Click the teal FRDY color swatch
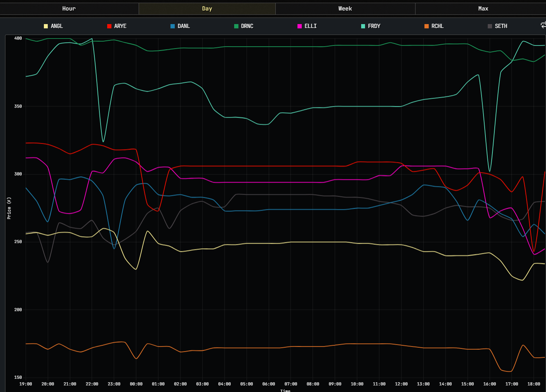 pos(363,26)
